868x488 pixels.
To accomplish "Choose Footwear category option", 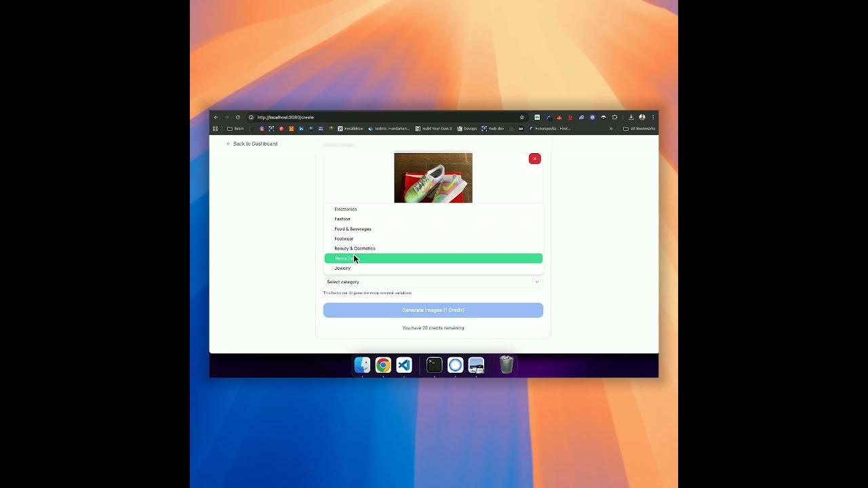I will [x=433, y=239].
